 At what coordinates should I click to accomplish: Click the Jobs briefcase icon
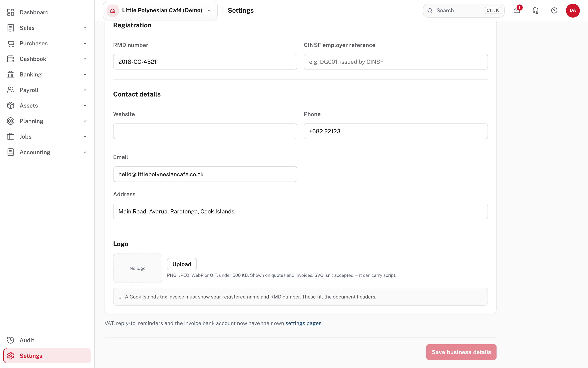(10, 137)
